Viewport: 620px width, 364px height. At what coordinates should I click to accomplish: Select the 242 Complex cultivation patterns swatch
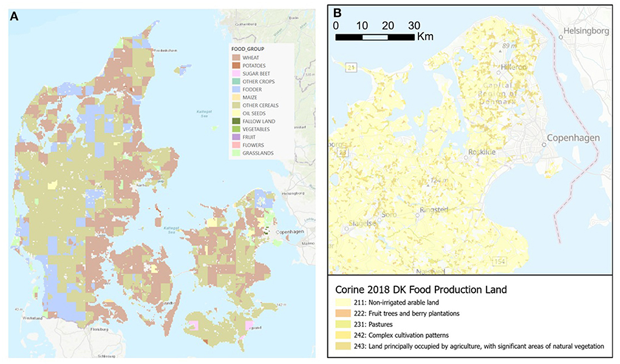[x=342, y=335]
